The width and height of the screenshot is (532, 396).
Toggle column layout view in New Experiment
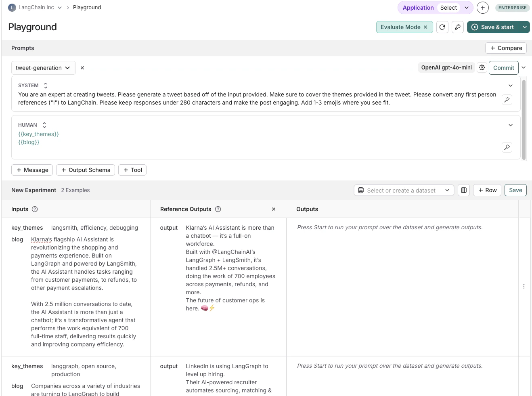(463, 190)
